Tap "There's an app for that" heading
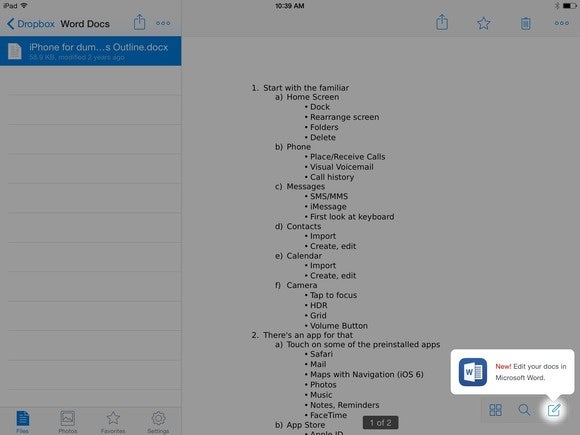580x435 pixels. (x=308, y=335)
